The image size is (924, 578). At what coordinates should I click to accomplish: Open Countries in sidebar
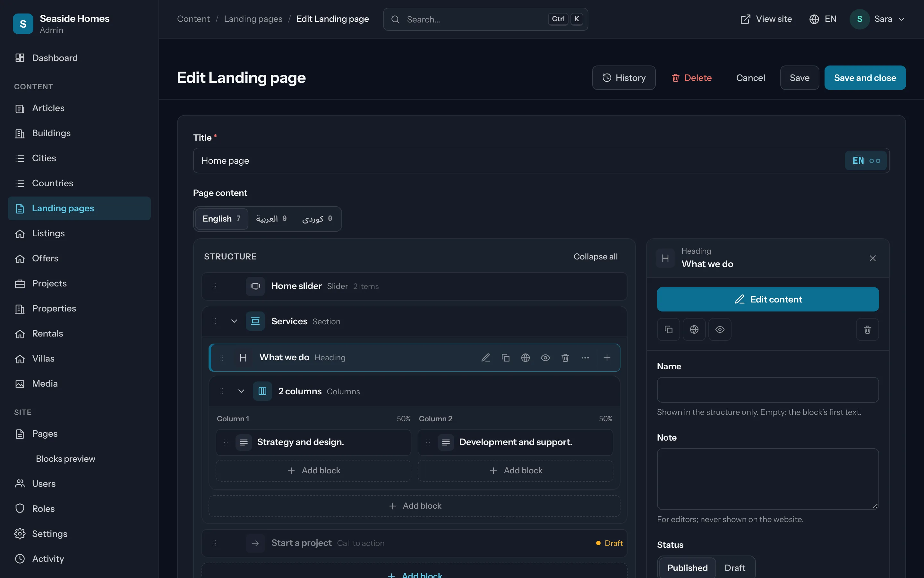[79, 183]
